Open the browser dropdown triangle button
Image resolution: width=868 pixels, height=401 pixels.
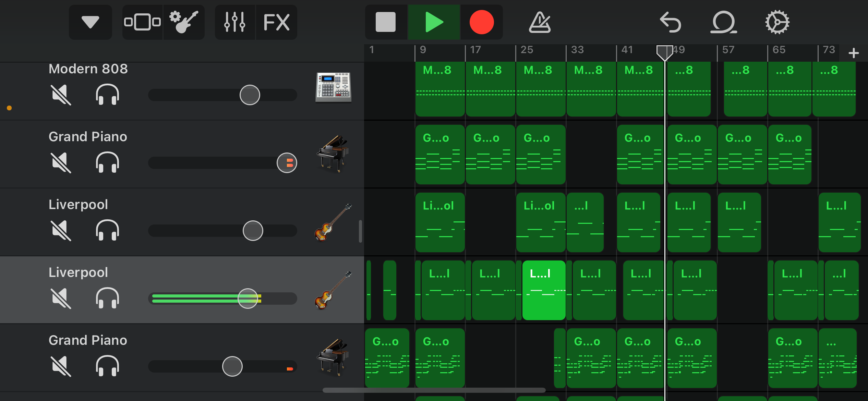coord(90,22)
